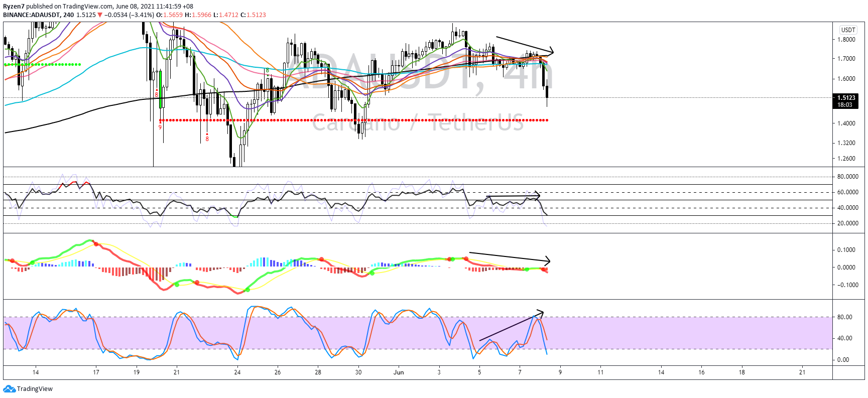The height and width of the screenshot is (398, 868).
Task: Click the 1.2600 price axis label
Action: pyautogui.click(x=846, y=159)
